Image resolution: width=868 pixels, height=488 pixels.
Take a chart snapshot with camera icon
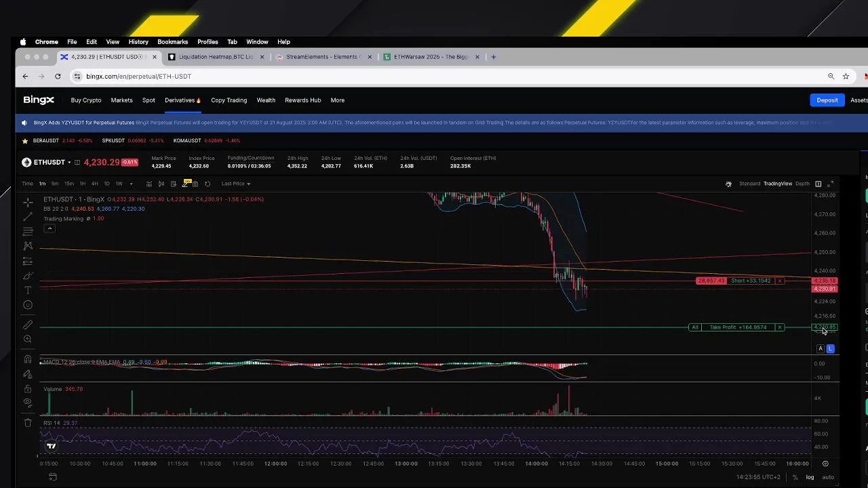pos(195,184)
